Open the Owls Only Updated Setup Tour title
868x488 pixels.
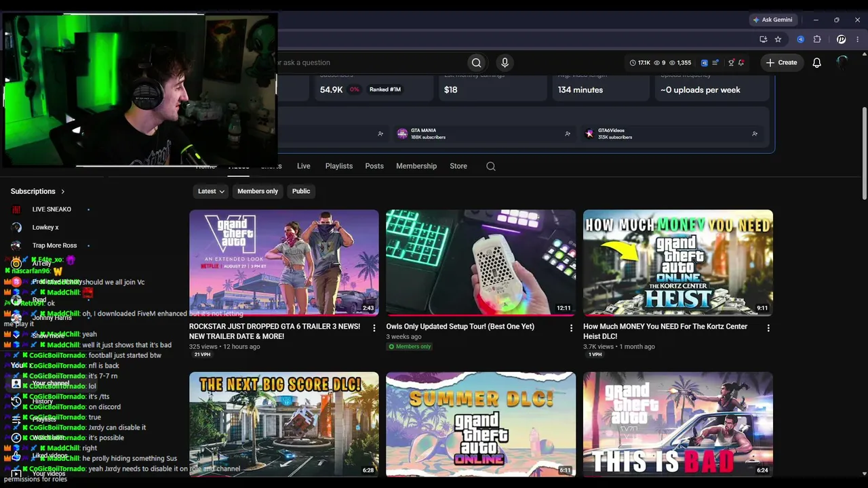(460, 327)
